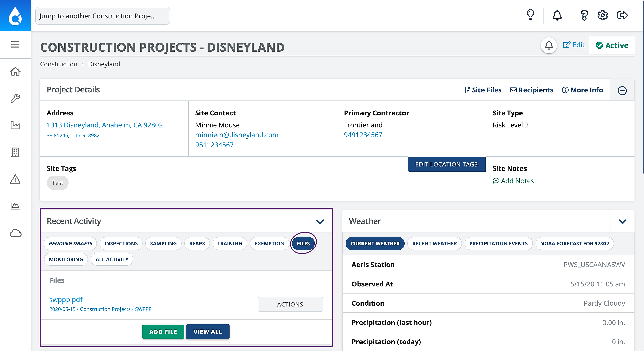Collapse Project Details with minus icon
This screenshot has height=351, width=644.
coord(622,90)
